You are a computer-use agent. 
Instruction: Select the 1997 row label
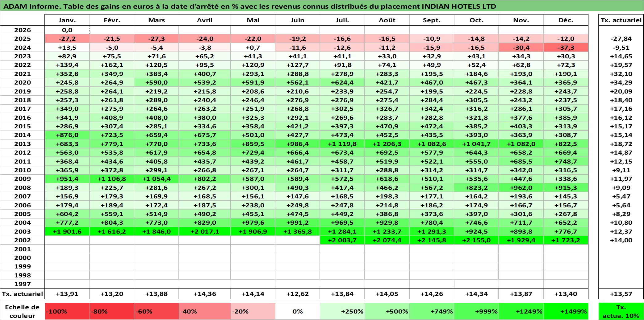(23, 284)
